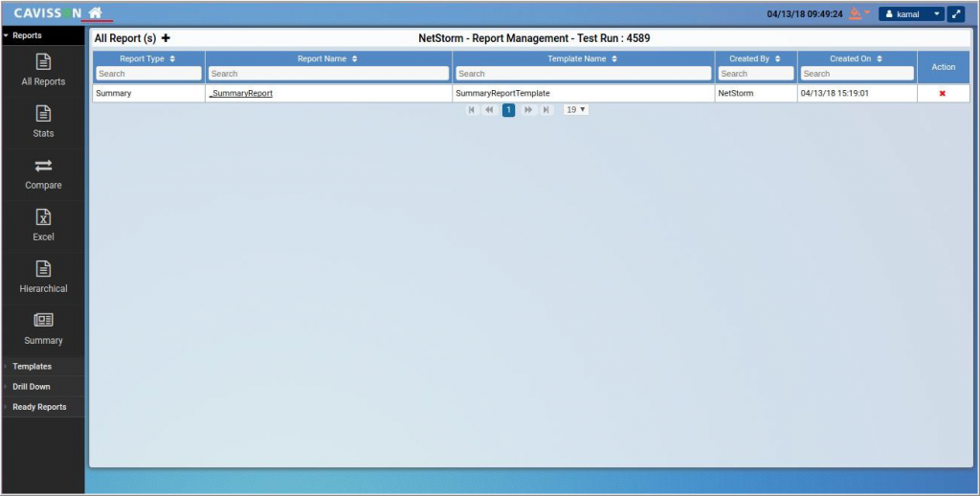Open All Reports in sidebar
The width and height of the screenshot is (980, 496).
point(43,71)
